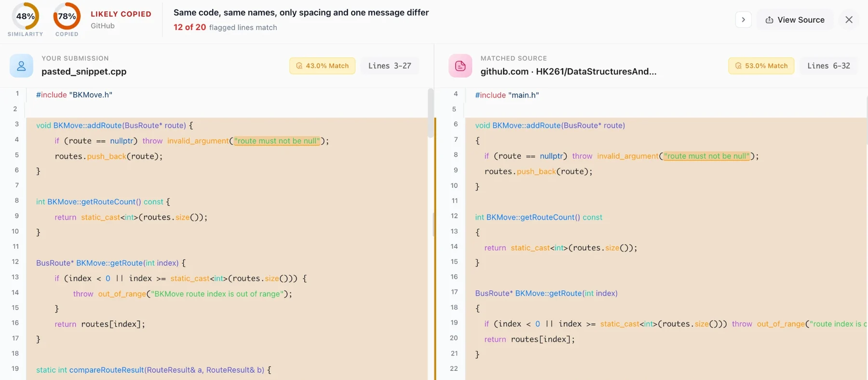Click the GitHub source label under the verdict
The width and height of the screenshot is (868, 380).
pos(103,26)
